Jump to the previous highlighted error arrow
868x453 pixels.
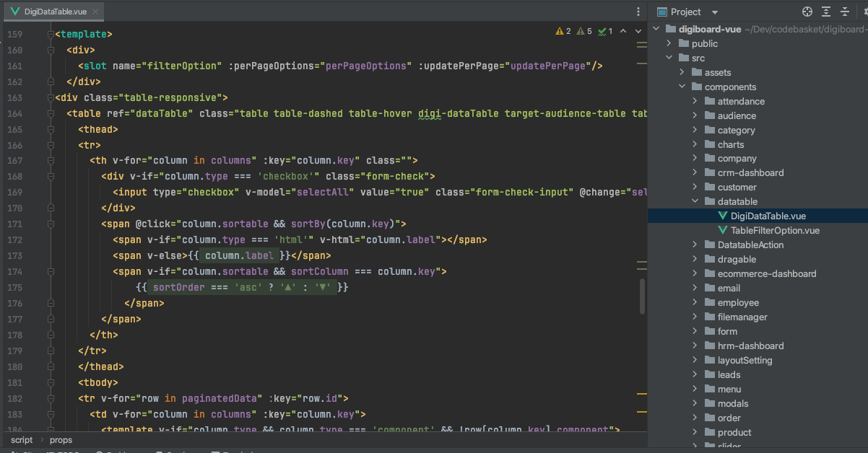click(622, 32)
